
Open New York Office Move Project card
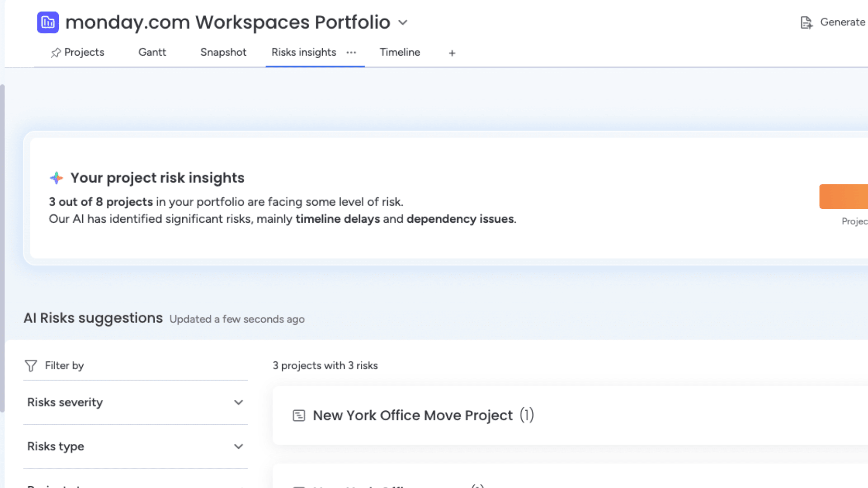point(412,415)
